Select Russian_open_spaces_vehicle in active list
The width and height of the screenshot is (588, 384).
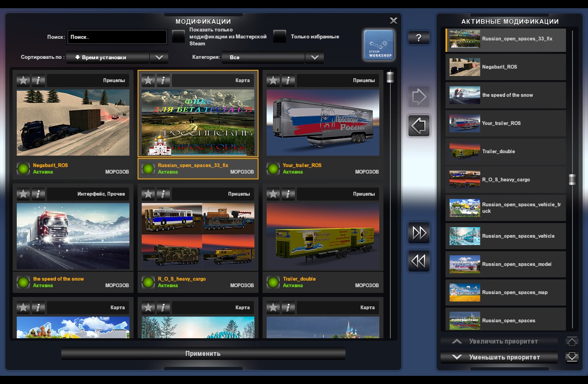506,236
